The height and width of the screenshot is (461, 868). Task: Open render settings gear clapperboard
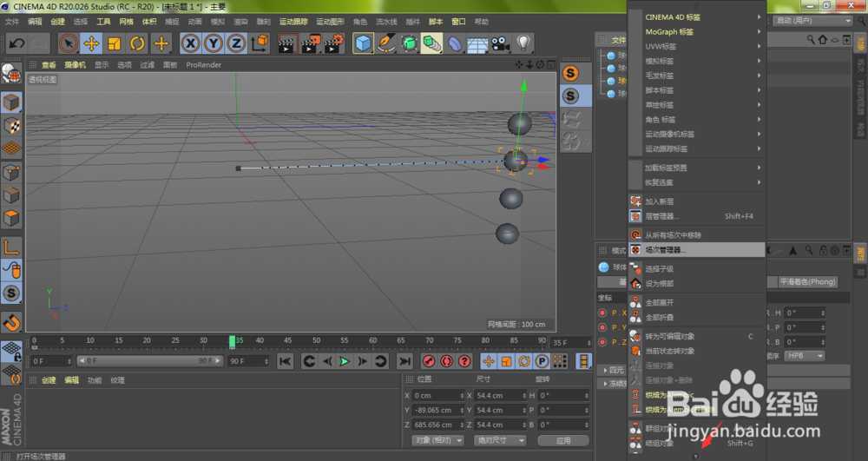334,43
